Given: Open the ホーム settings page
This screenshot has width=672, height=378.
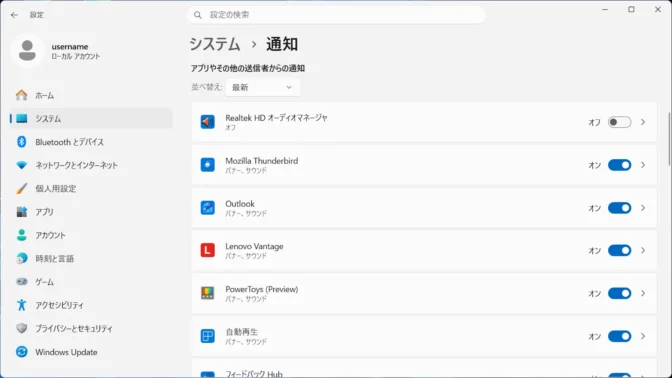Looking at the screenshot, I should point(91,95).
